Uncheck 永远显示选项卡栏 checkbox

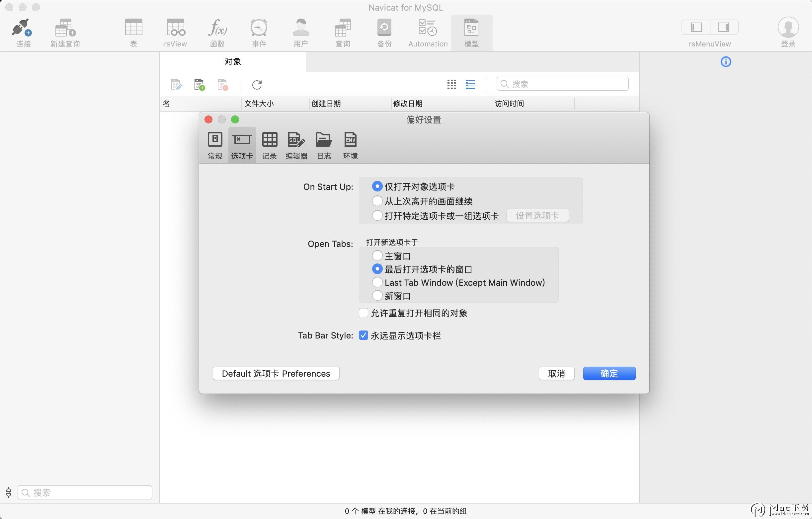(363, 335)
